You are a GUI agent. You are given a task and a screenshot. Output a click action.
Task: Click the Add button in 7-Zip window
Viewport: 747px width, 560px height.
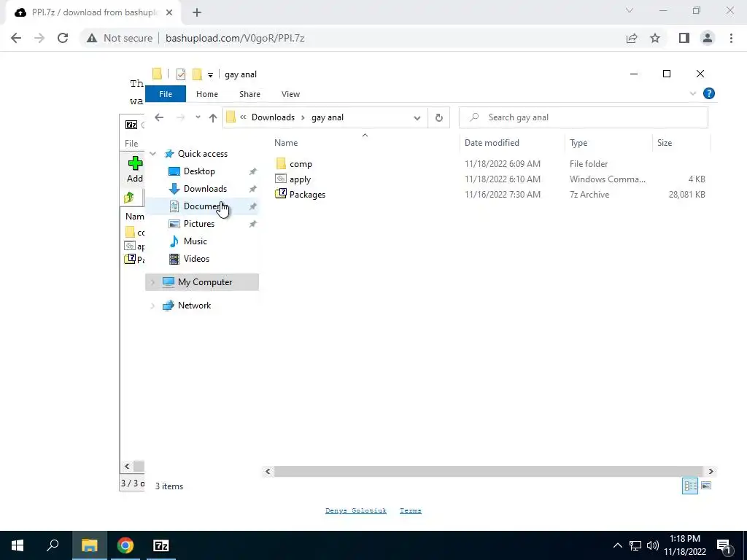point(135,169)
